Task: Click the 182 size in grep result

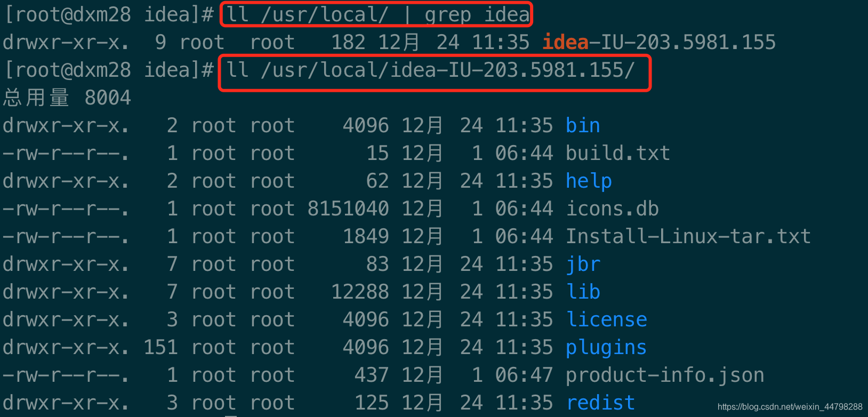Action: 348,43
